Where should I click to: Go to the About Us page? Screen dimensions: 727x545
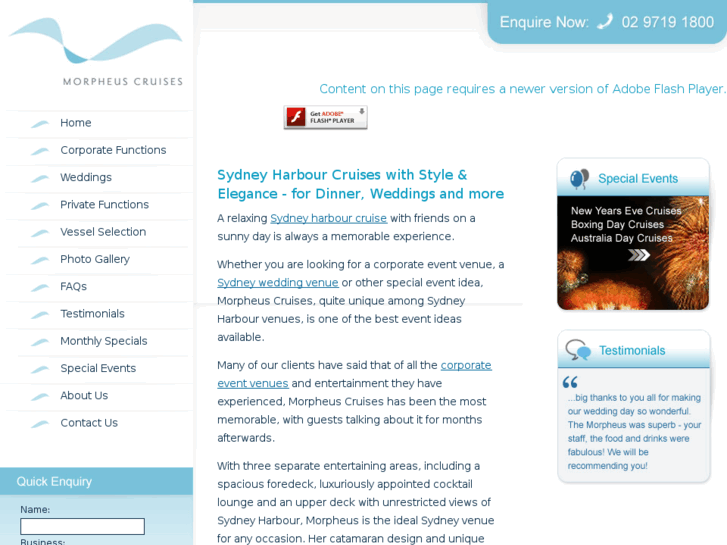[x=84, y=396]
